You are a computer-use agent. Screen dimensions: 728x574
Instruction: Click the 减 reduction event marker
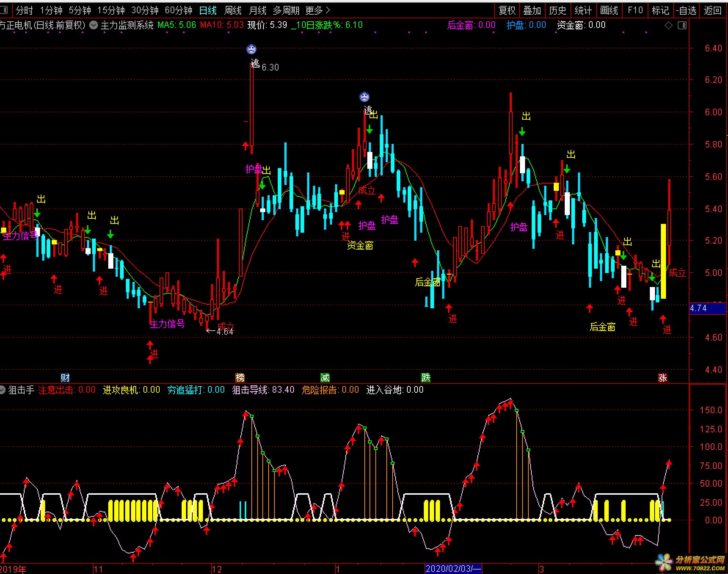tap(325, 378)
